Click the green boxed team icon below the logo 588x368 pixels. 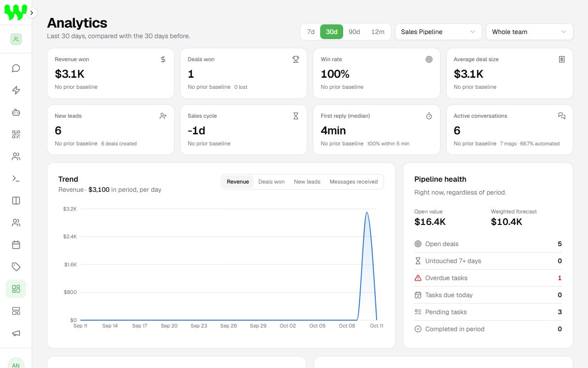click(x=16, y=39)
